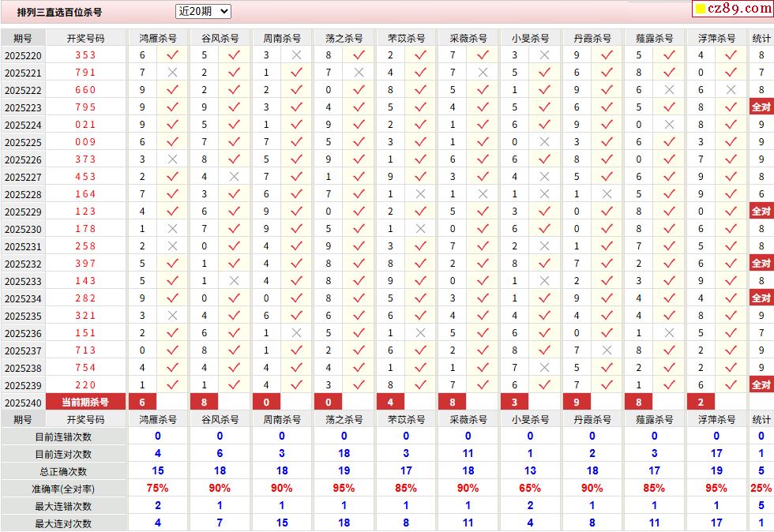Screen dimensions: 774x532
Task: Click winning number 353
Action: 85,55
